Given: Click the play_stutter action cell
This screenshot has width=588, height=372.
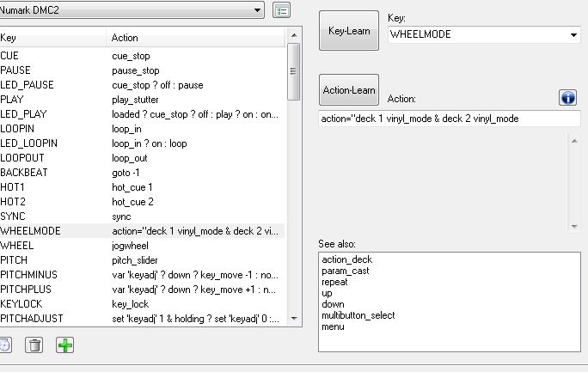Looking at the screenshot, I should 135,100.
